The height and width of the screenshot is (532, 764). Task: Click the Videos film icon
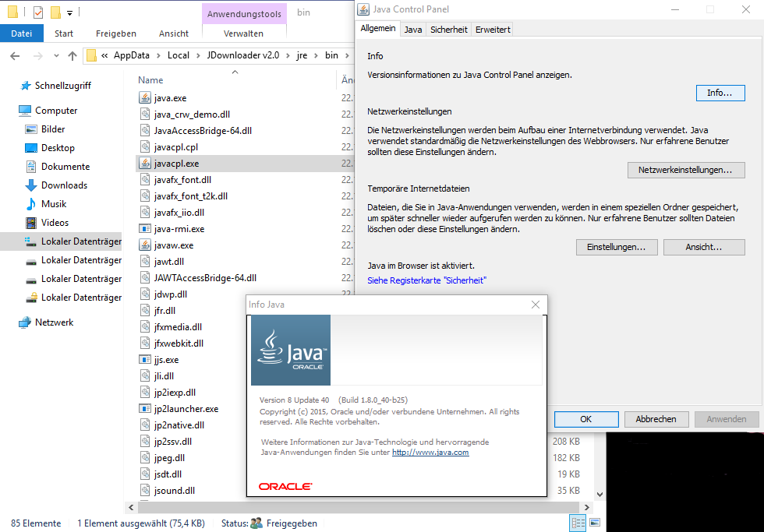coord(31,223)
